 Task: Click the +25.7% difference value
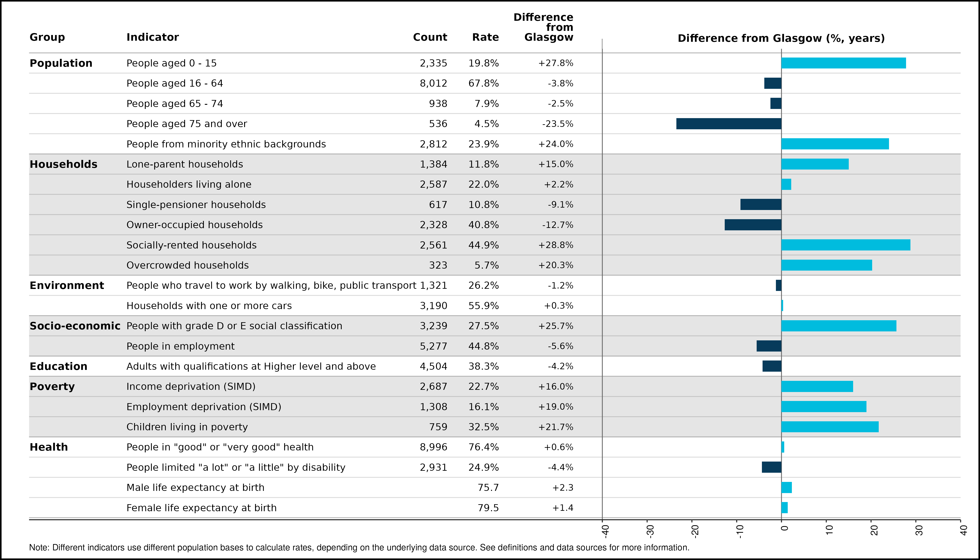(555, 326)
